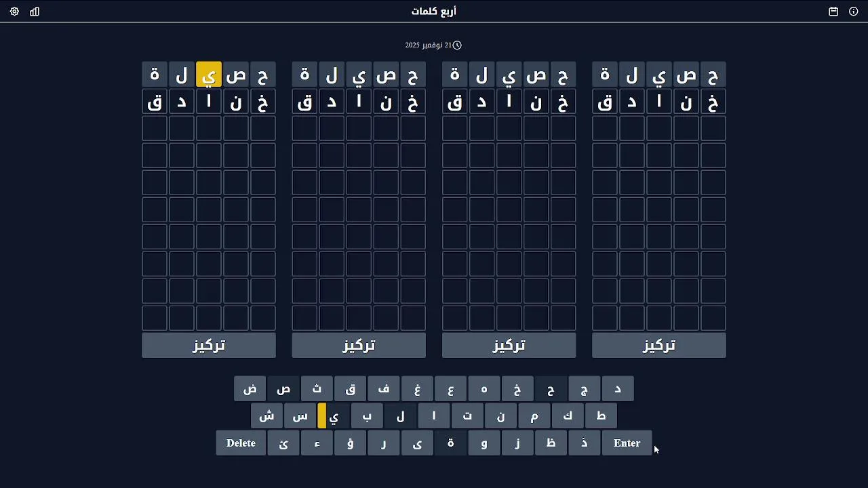The height and width of the screenshot is (488, 868).
Task: Tap the خ key on the keyboard
Action: tap(517, 389)
